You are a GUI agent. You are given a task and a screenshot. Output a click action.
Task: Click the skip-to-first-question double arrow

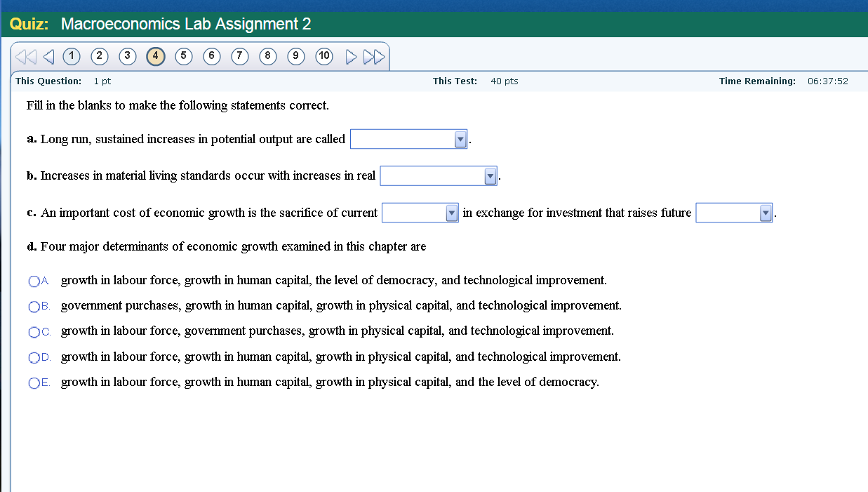click(x=25, y=56)
